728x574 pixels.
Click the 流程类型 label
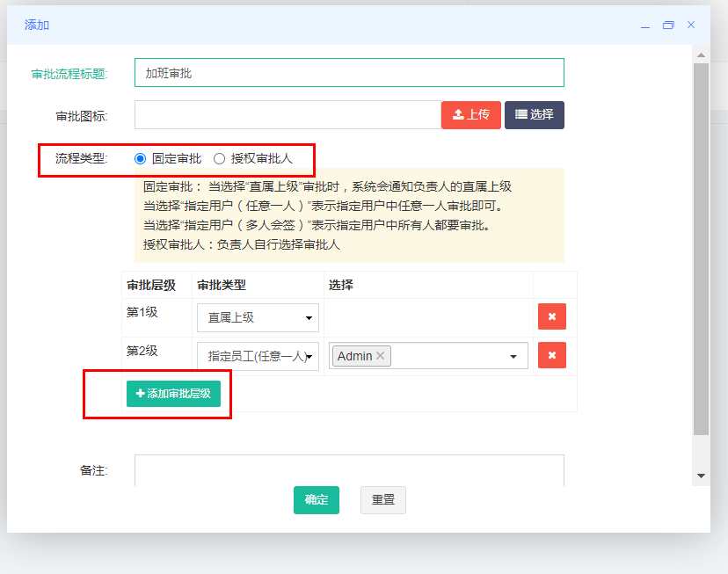(81, 159)
